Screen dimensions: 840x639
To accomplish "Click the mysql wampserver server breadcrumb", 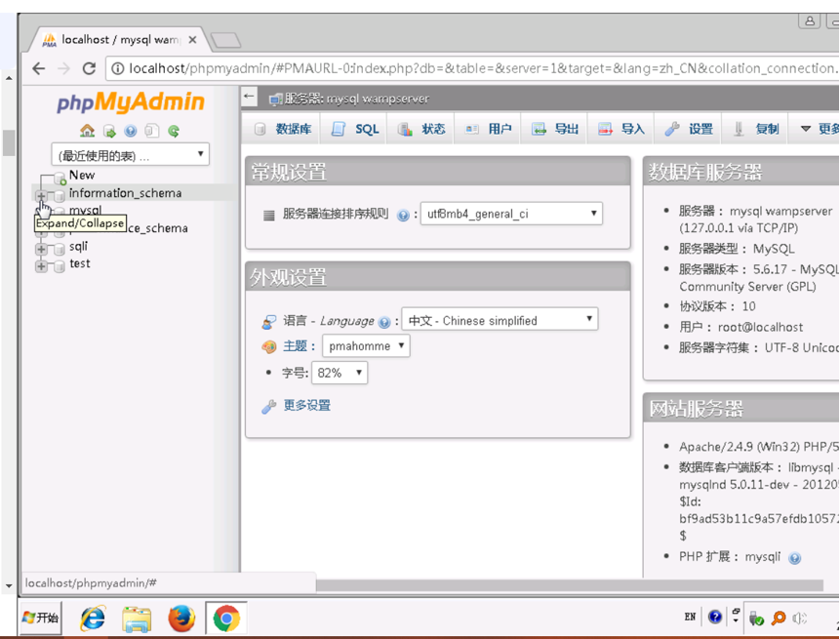I will (x=357, y=99).
